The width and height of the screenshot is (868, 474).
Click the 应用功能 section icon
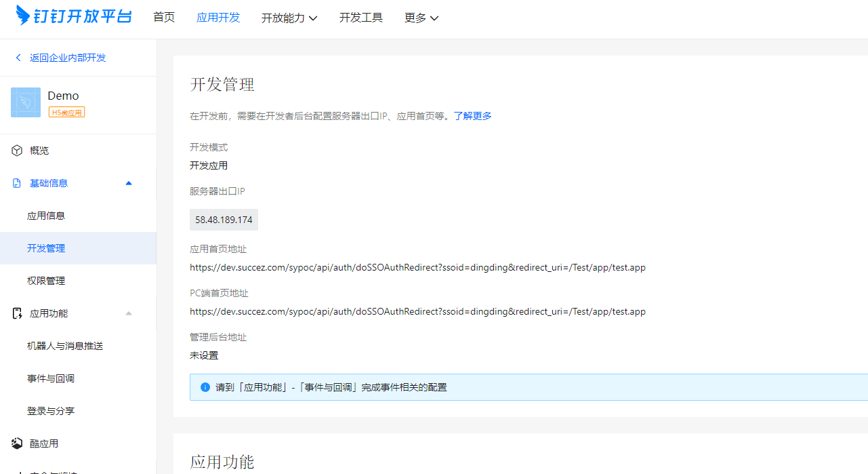point(16,313)
